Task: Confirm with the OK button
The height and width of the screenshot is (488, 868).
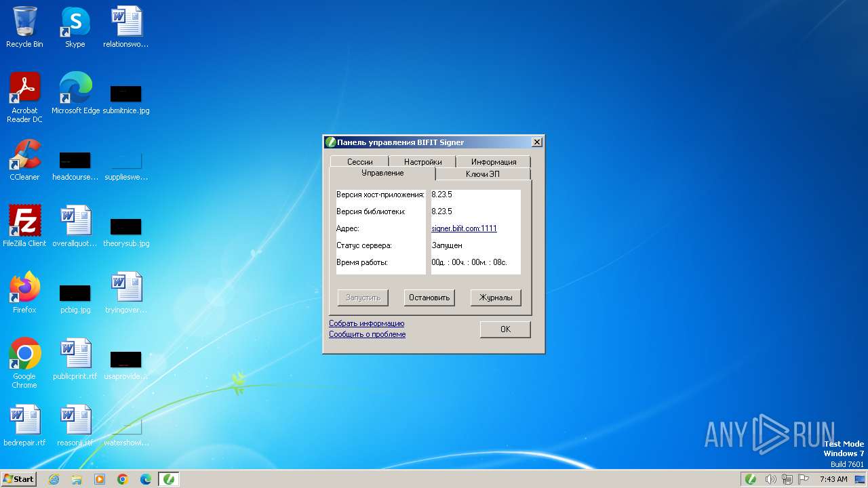Action: 505,329
